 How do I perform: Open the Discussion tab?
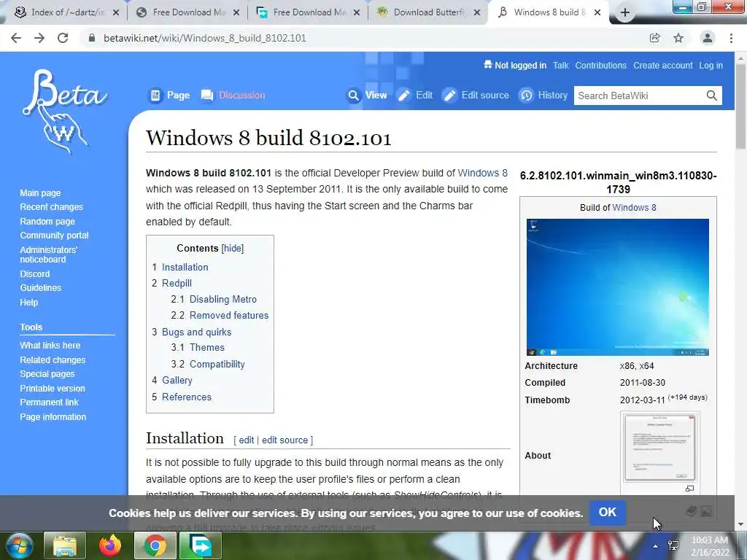pyautogui.click(x=241, y=96)
